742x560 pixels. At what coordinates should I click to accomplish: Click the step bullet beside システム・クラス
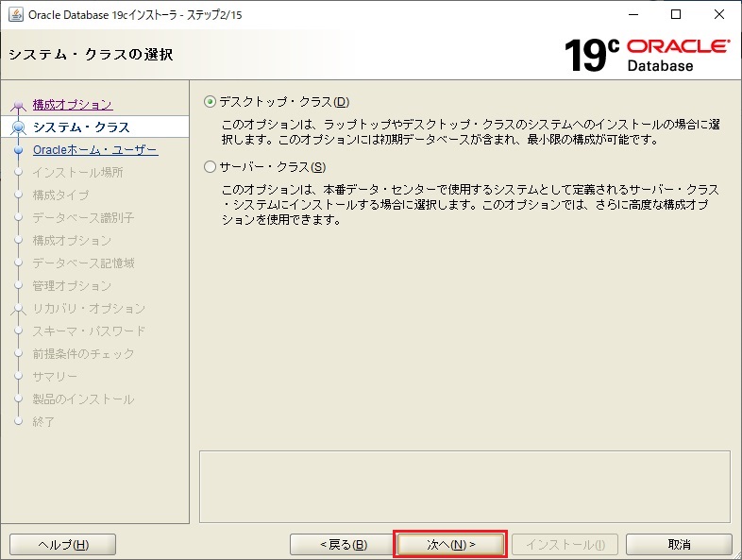19,127
